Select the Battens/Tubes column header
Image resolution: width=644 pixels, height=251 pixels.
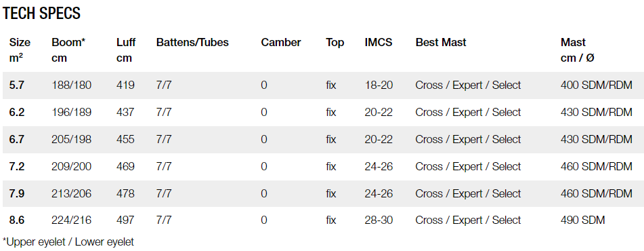click(192, 42)
